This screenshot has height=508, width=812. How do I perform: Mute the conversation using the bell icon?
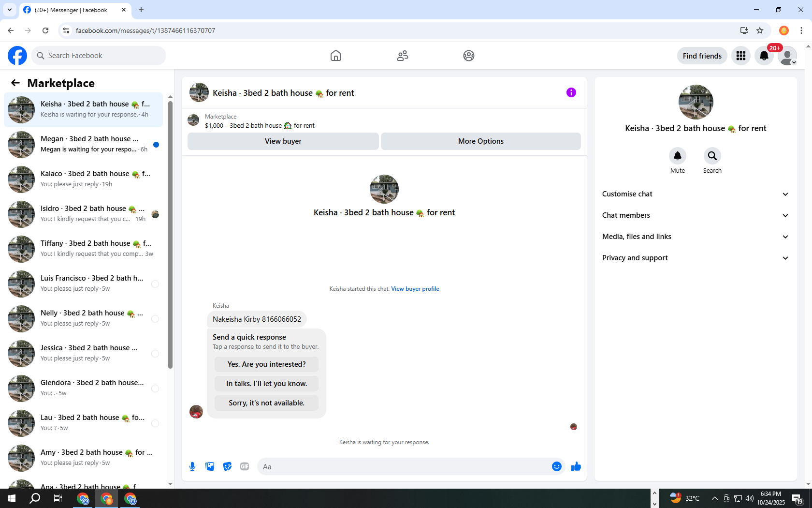point(678,156)
